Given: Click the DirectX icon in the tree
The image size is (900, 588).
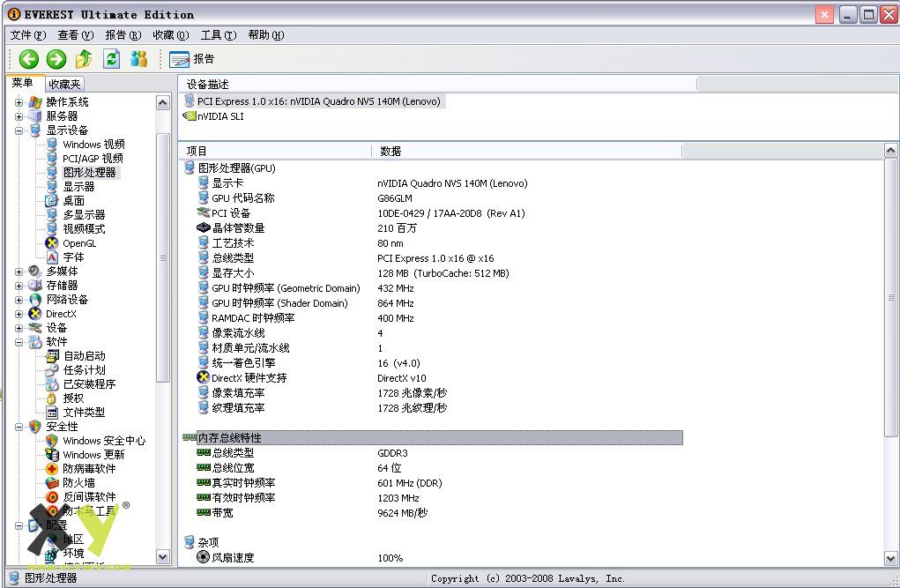Looking at the screenshot, I should pos(35,314).
